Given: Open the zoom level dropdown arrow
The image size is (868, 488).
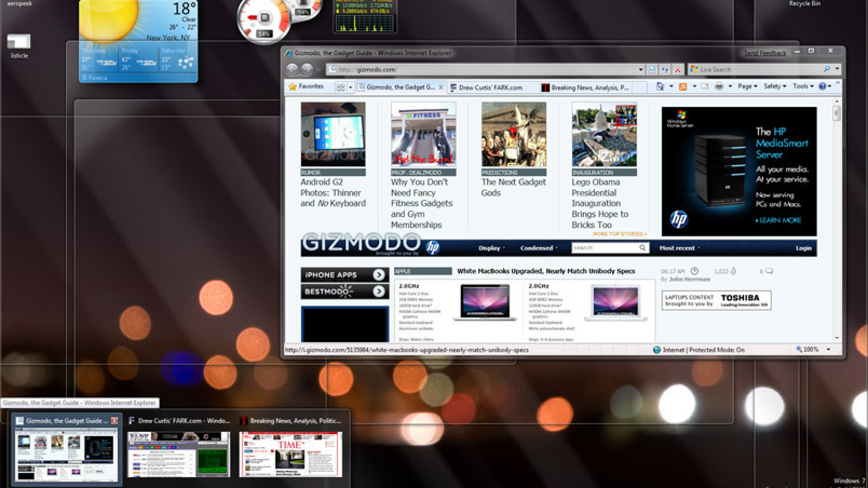Looking at the screenshot, I should coord(828,350).
